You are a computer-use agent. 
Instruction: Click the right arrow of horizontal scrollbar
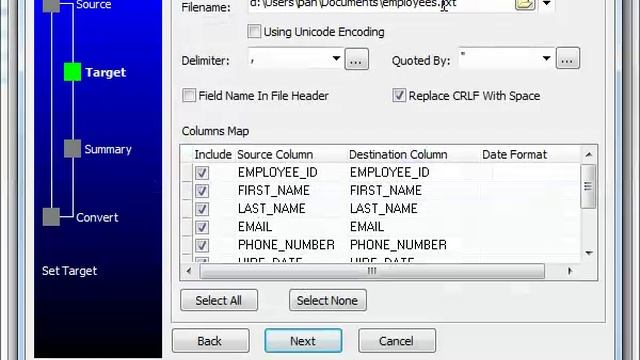tap(570, 271)
